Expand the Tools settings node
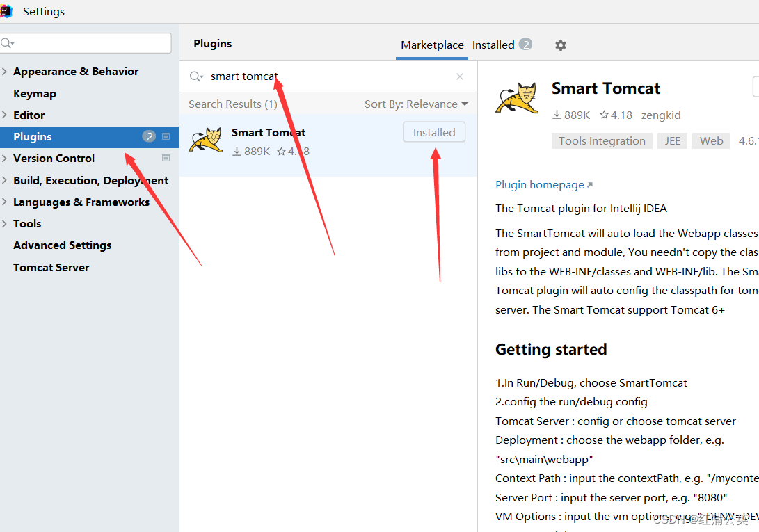 [x=4, y=224]
